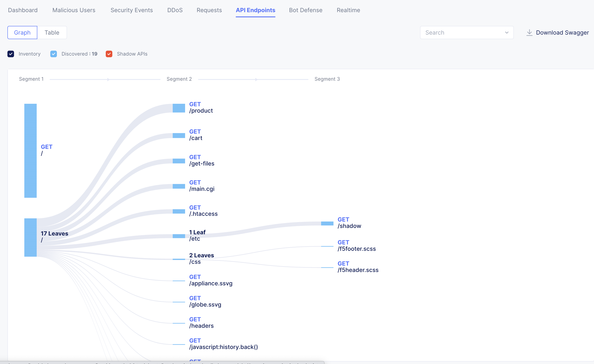
Task: Click the /cart node bar
Action: (x=179, y=135)
